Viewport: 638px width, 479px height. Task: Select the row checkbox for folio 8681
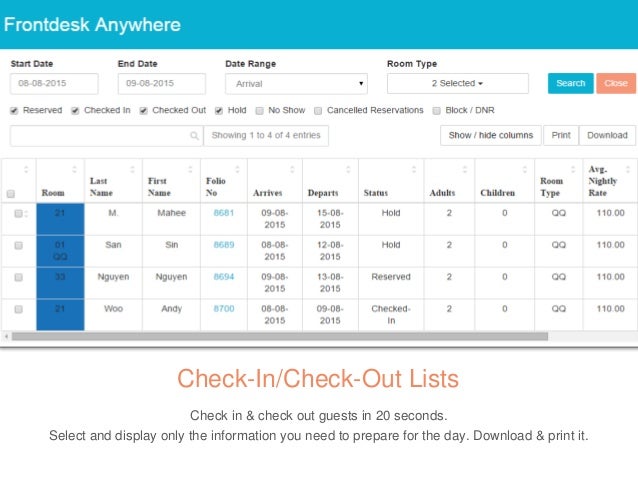pos(18,213)
